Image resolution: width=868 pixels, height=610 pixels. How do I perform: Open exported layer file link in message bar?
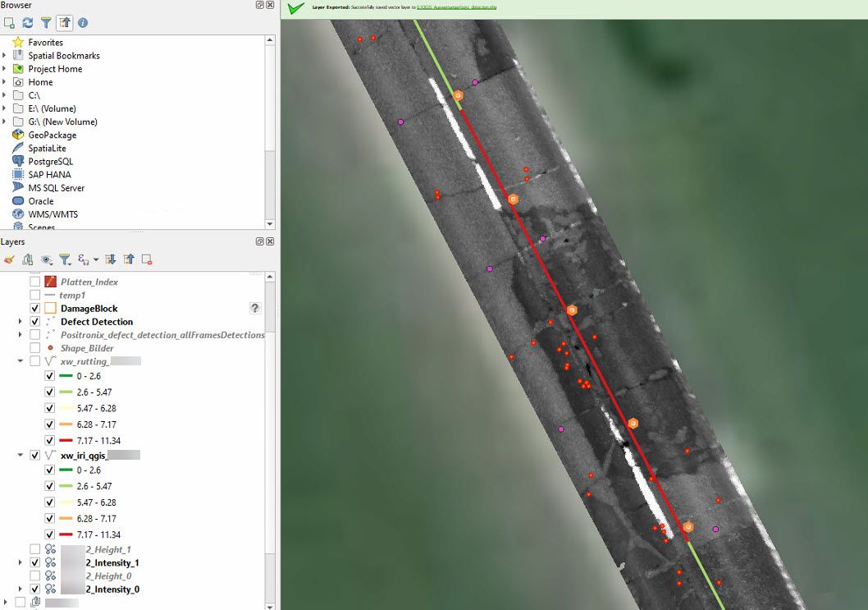[456, 7]
